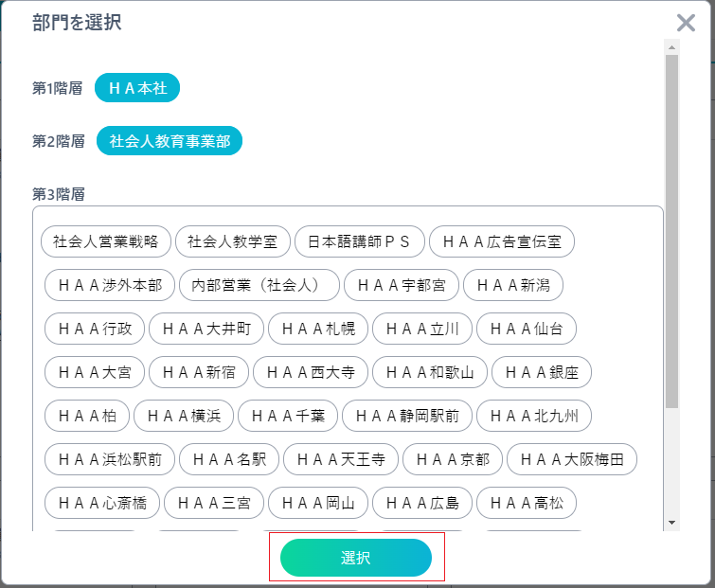Click the scrollbar up arrow
Image resolution: width=715 pixels, height=588 pixels.
671,46
